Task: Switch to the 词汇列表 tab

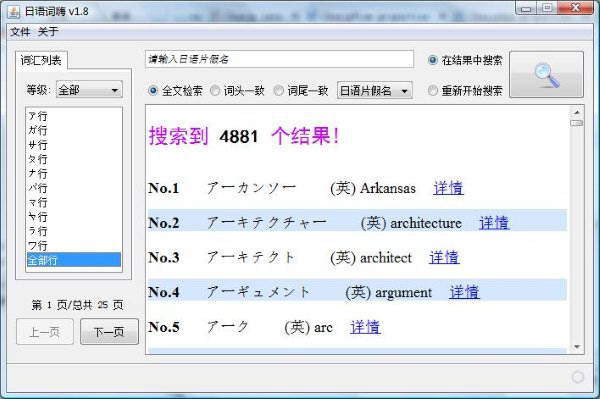Action: [x=41, y=60]
